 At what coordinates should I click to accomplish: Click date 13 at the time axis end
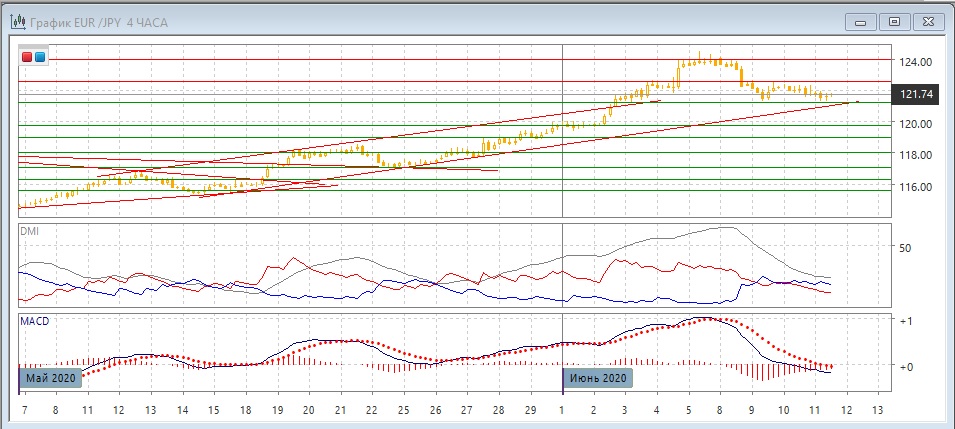[878, 411]
